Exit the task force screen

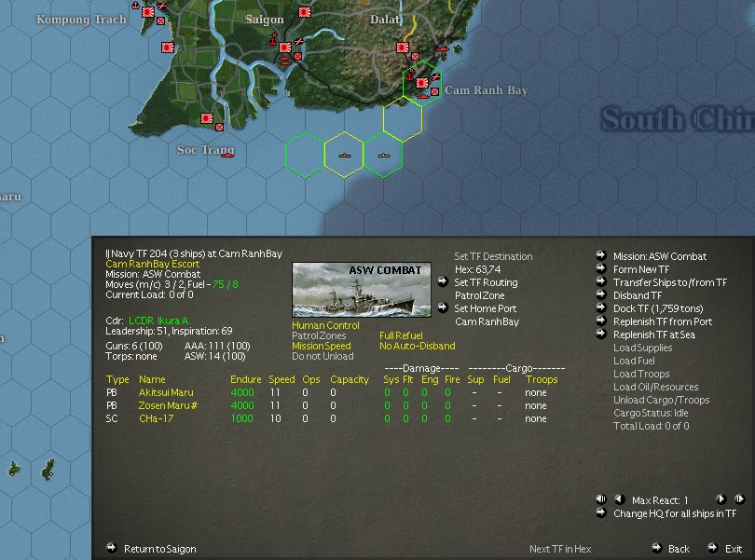click(734, 549)
